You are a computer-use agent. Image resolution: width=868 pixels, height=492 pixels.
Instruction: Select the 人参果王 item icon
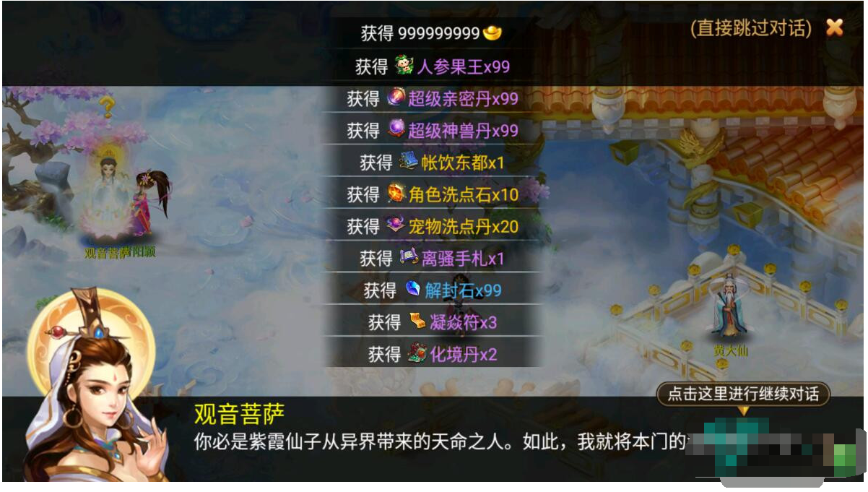pos(404,66)
